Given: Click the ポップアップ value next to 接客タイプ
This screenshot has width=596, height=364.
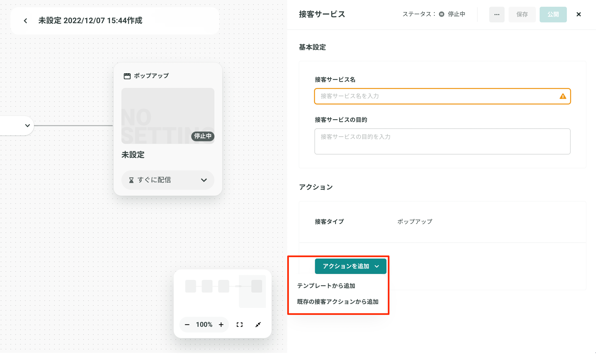Looking at the screenshot, I should tap(415, 222).
